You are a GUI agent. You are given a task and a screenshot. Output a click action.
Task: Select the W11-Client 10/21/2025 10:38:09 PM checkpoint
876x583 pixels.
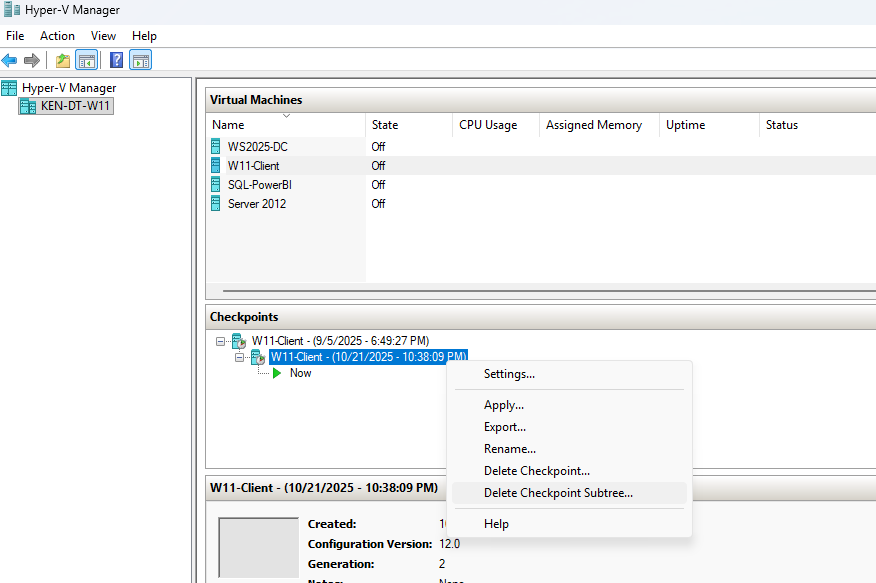point(368,357)
